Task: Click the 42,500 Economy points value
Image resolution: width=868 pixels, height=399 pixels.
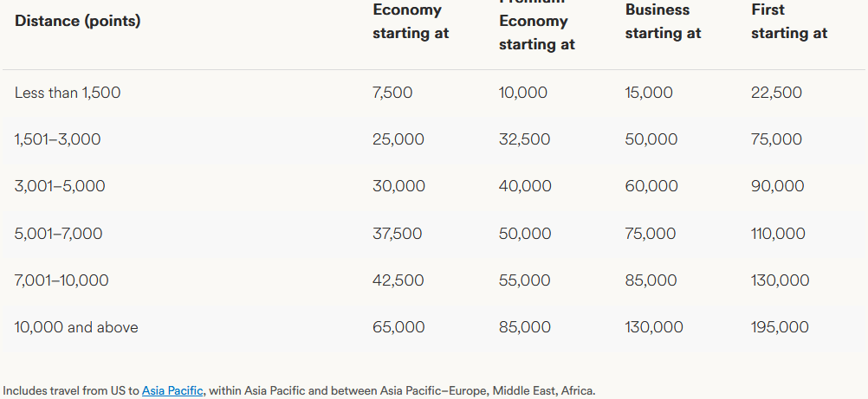Action: tap(398, 280)
